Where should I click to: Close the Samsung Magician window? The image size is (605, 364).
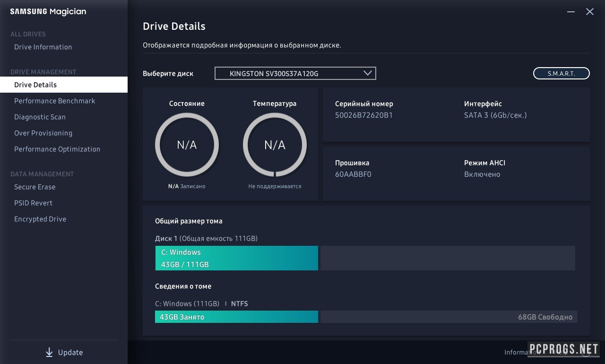590,12
